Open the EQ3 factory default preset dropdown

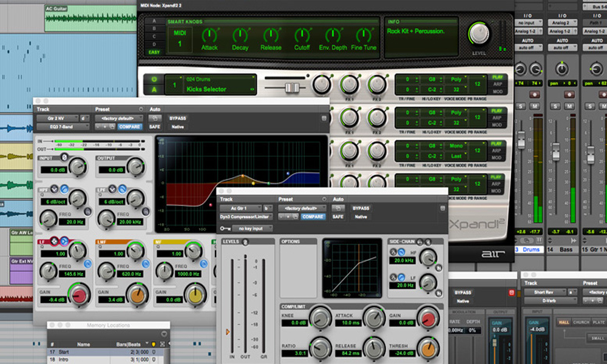pos(118,118)
